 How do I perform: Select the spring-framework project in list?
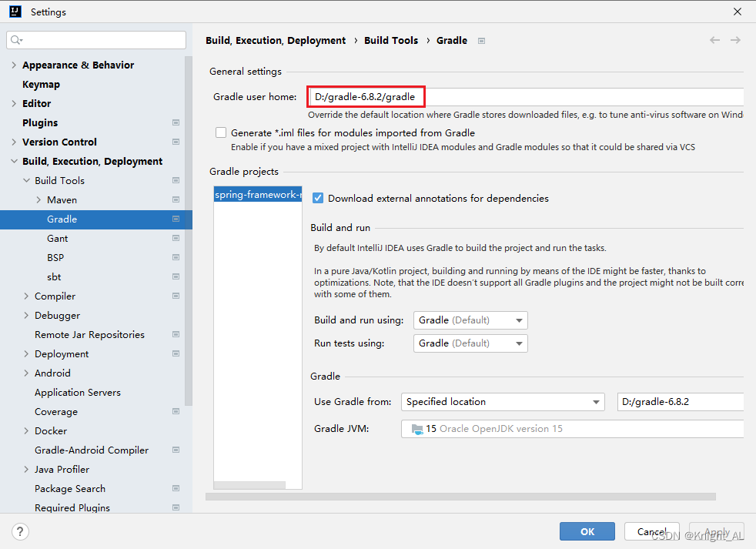click(258, 194)
